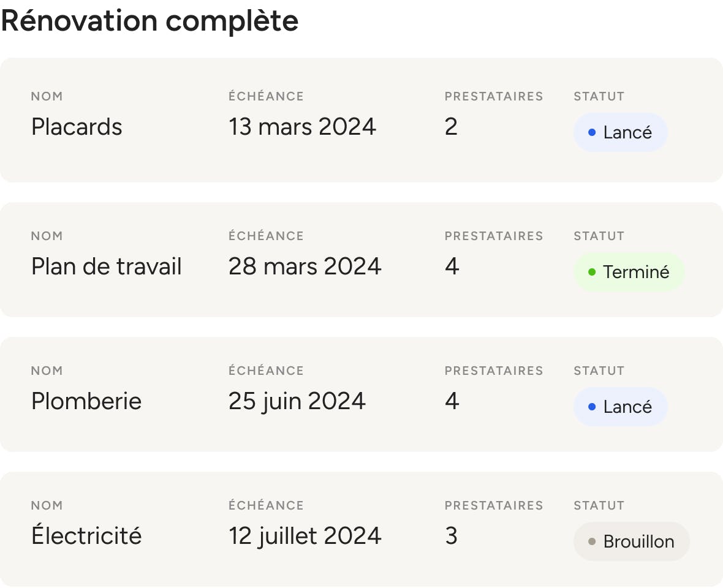
Task: Click the prestataires count 4 for Plomberie
Action: pyautogui.click(x=452, y=401)
